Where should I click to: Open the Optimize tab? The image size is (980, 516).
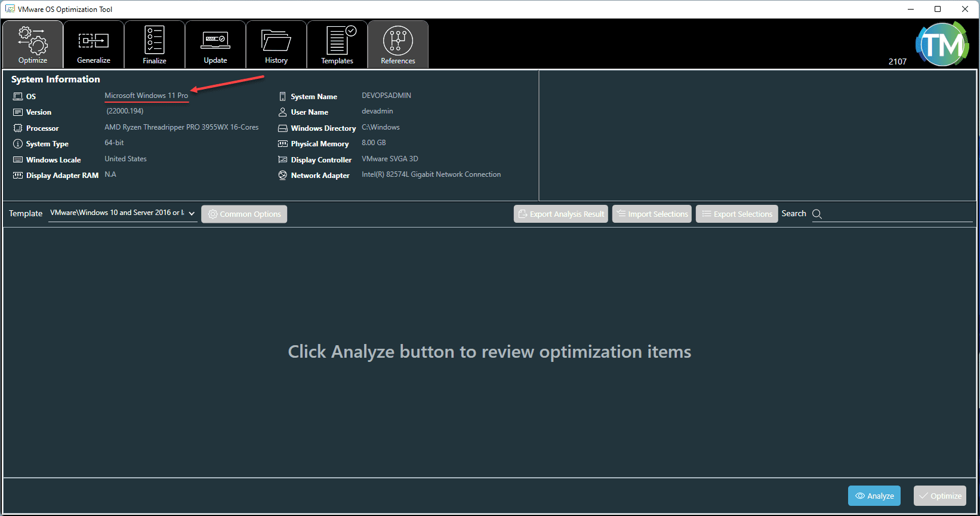pos(33,44)
